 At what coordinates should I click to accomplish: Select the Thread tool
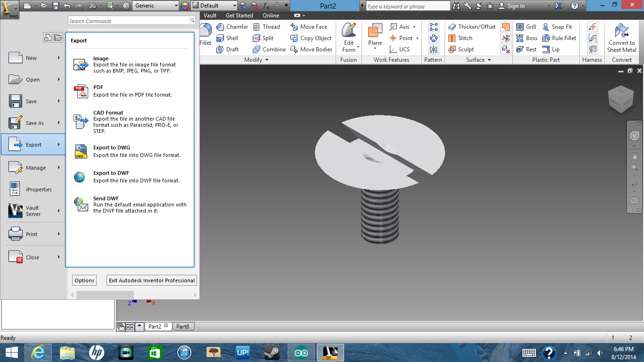(266, 27)
